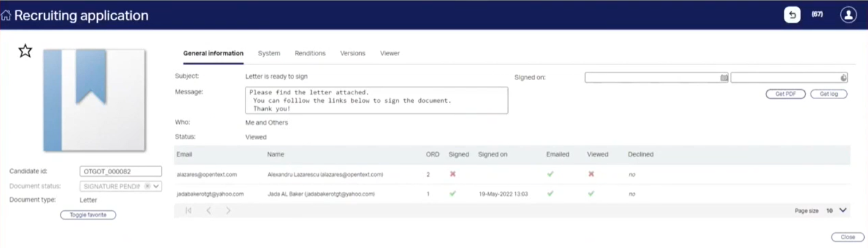868x248 pixels.
Task: Click Emailed check in alazares row
Action: 550,174
